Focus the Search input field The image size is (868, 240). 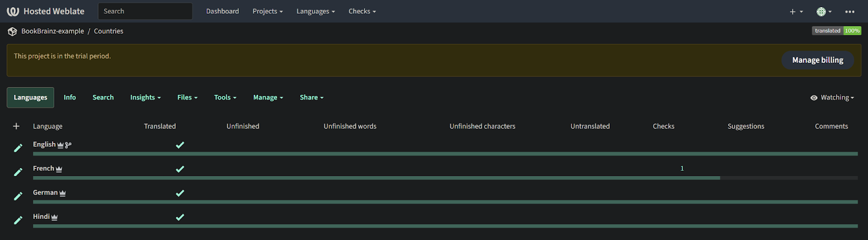145,11
